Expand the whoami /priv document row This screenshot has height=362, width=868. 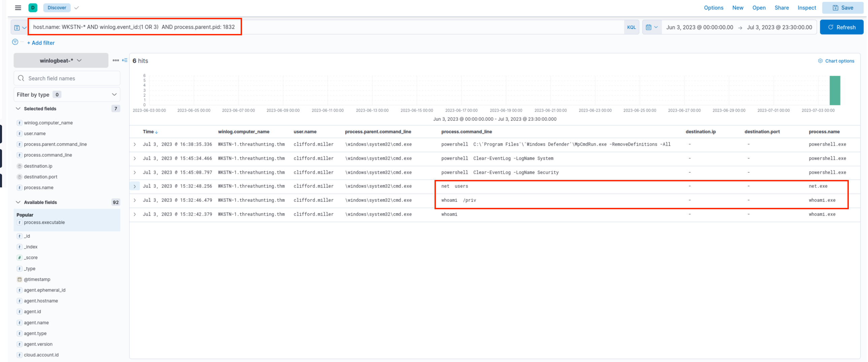[135, 201]
